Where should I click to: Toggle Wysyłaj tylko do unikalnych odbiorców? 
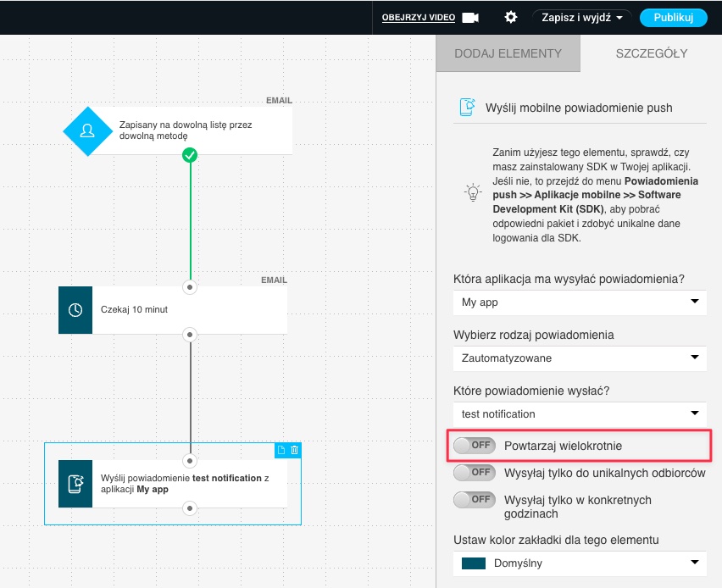pos(474,472)
